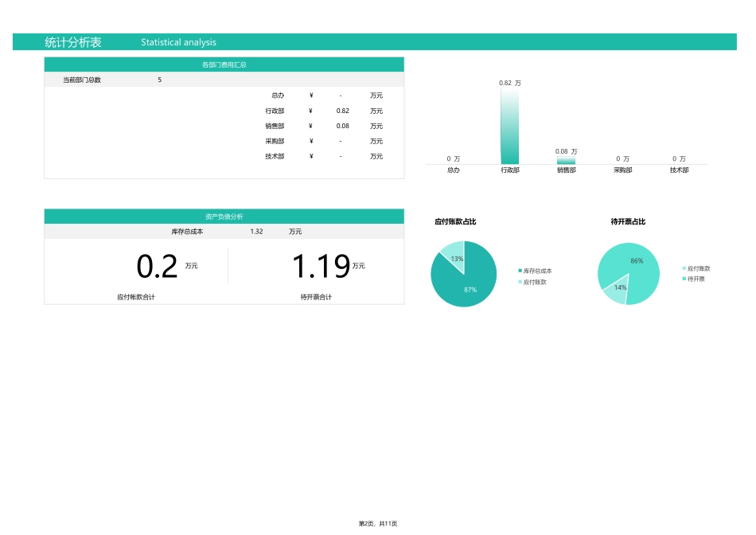Select the 行政部 value 0.82 cell
Screen dimensions: 756x535
(x=342, y=111)
